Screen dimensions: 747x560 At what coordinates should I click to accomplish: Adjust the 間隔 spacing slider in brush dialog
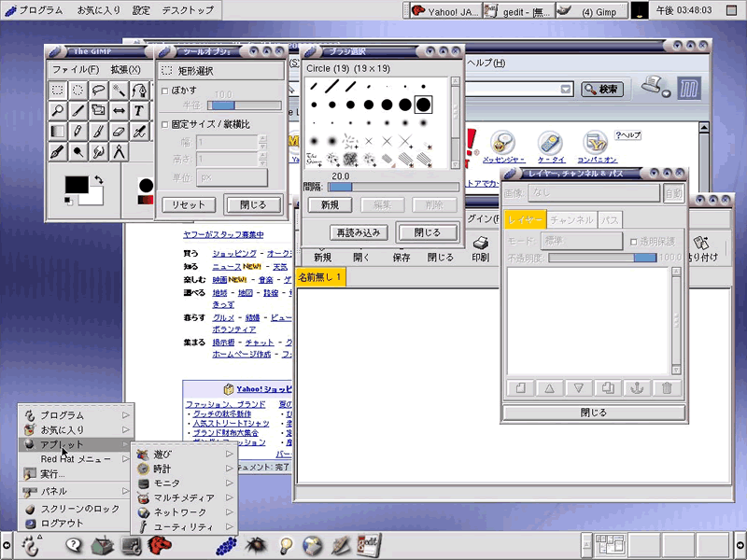pyautogui.click(x=393, y=187)
